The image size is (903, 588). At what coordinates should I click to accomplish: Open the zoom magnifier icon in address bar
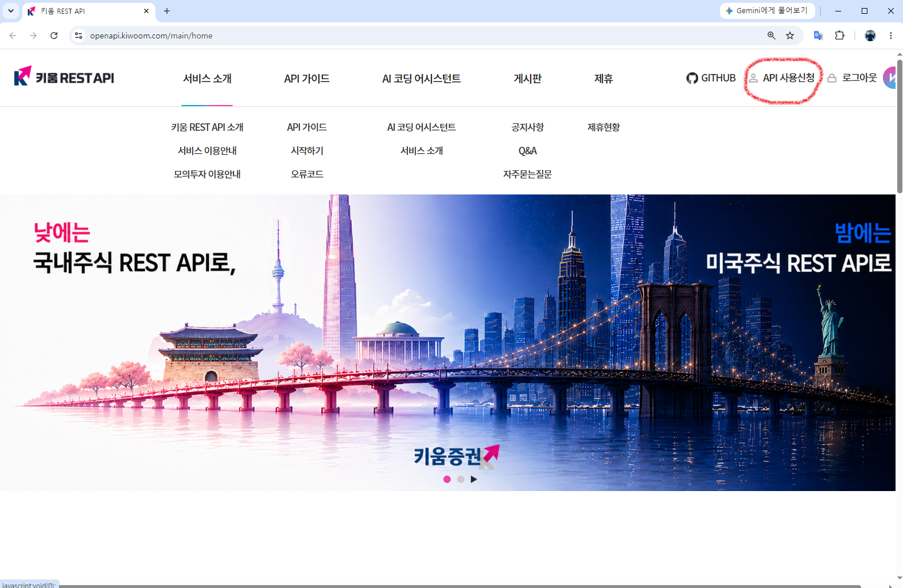tap(772, 36)
